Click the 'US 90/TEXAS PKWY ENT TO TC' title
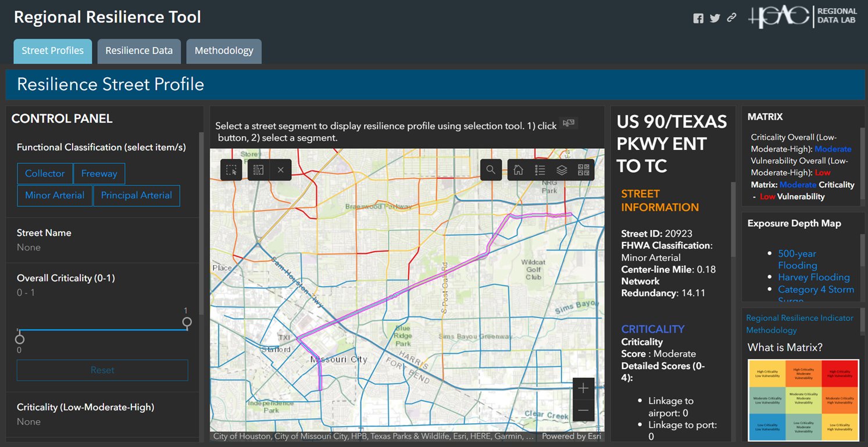 point(671,144)
